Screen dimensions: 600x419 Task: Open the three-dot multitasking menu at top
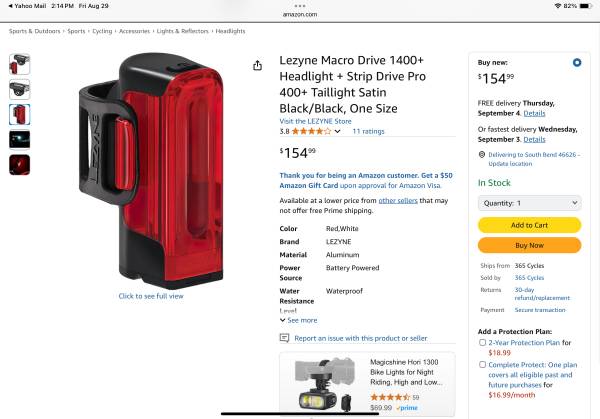(300, 6)
